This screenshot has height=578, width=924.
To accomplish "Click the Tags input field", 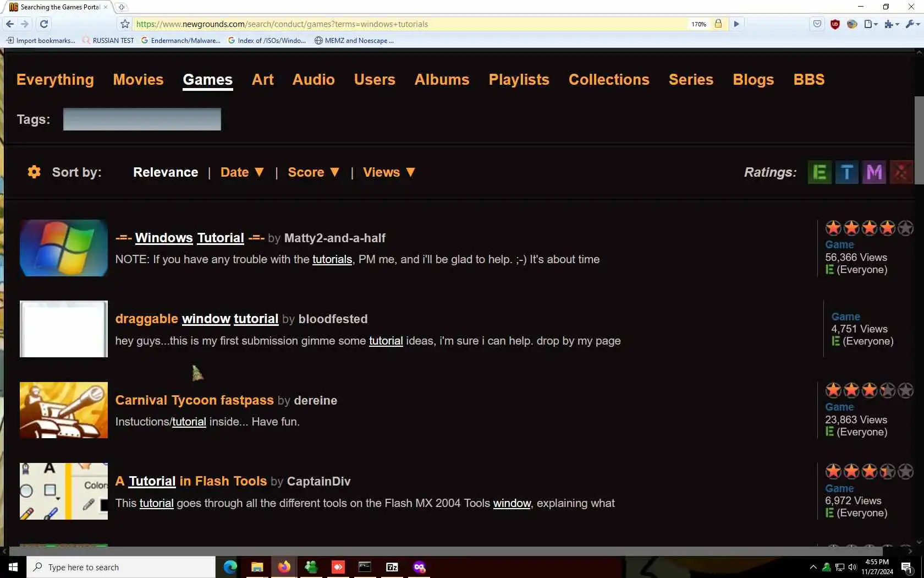I will click(142, 119).
